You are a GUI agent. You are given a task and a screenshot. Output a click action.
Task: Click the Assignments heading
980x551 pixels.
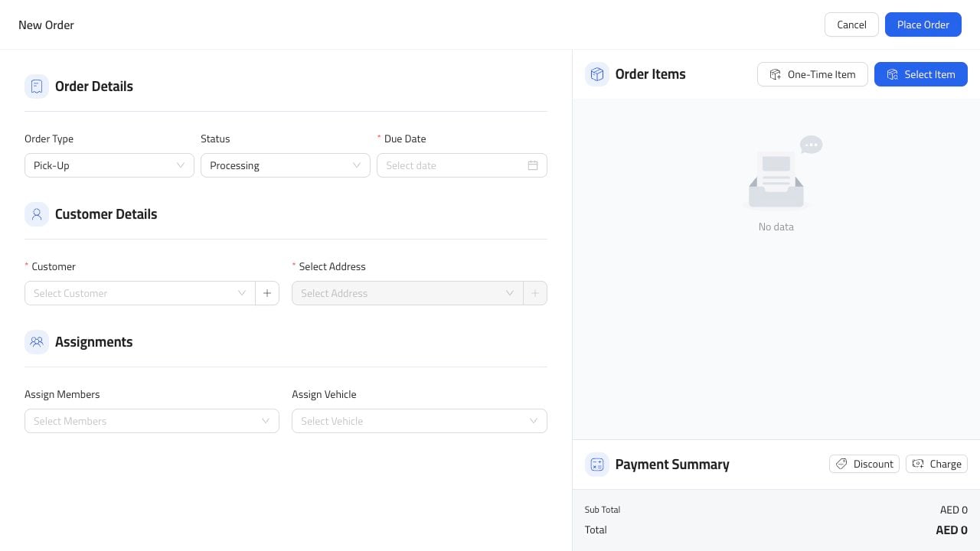click(94, 342)
